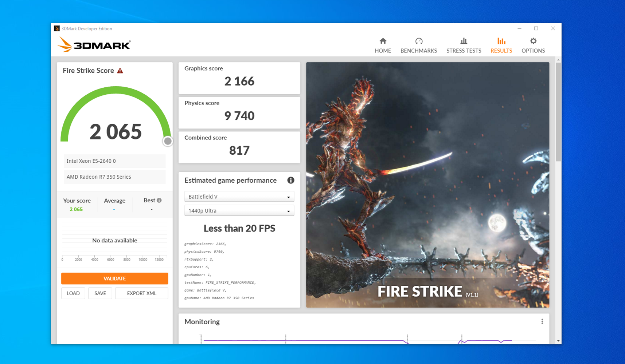Open Estimated game performance info icon
The height and width of the screenshot is (364, 625).
click(290, 180)
